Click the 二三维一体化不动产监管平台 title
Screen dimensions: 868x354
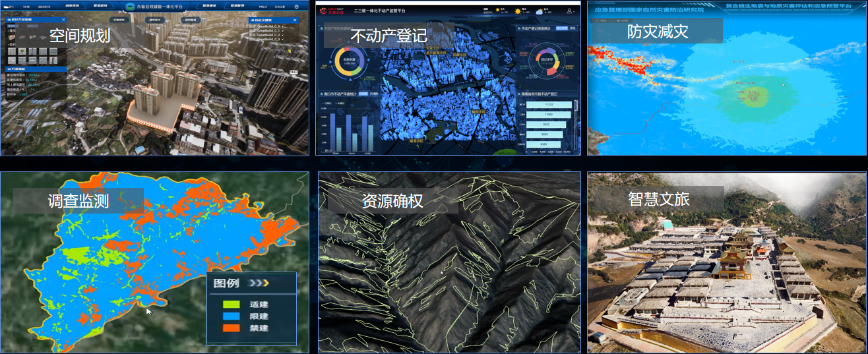[x=379, y=11]
